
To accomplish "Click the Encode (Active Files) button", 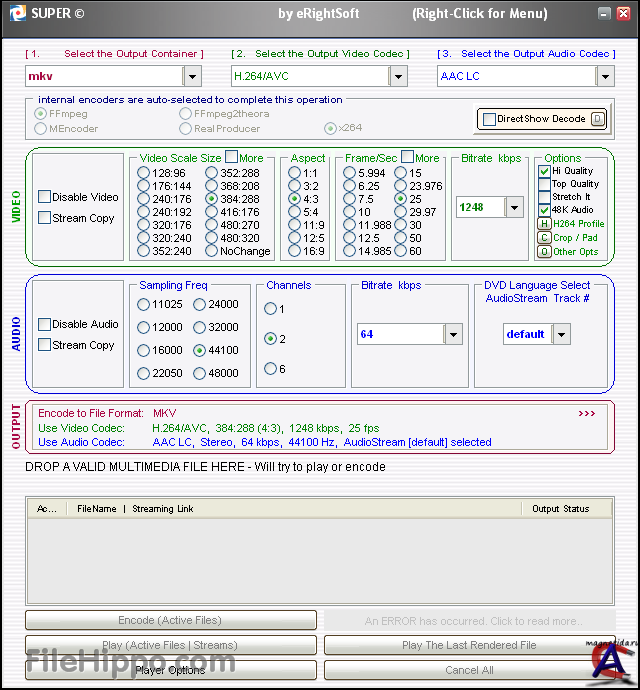I will [171, 620].
